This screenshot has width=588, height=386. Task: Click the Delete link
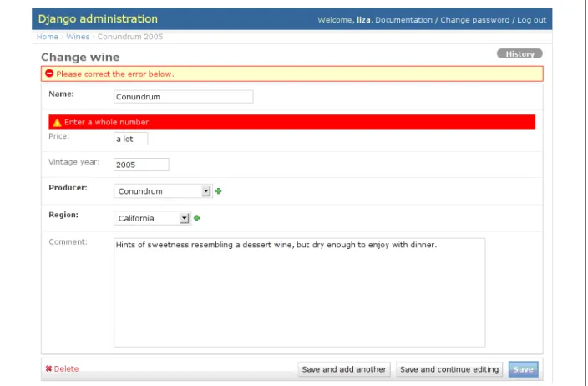66,368
